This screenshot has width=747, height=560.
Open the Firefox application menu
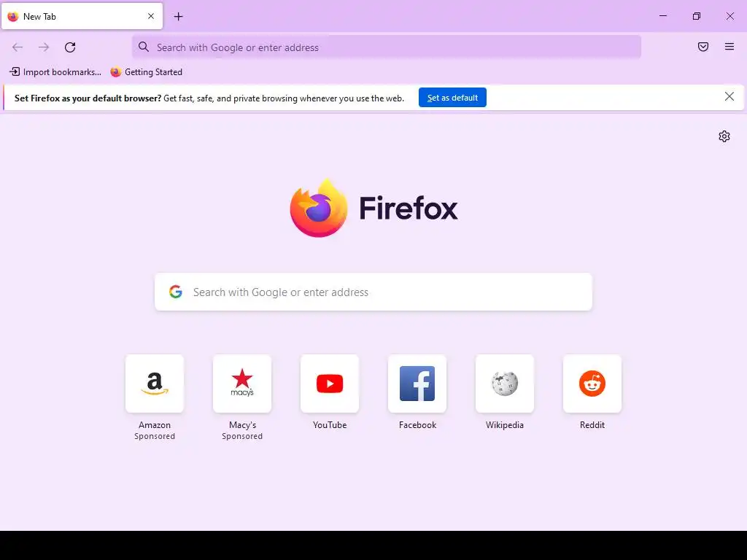pyautogui.click(x=729, y=47)
